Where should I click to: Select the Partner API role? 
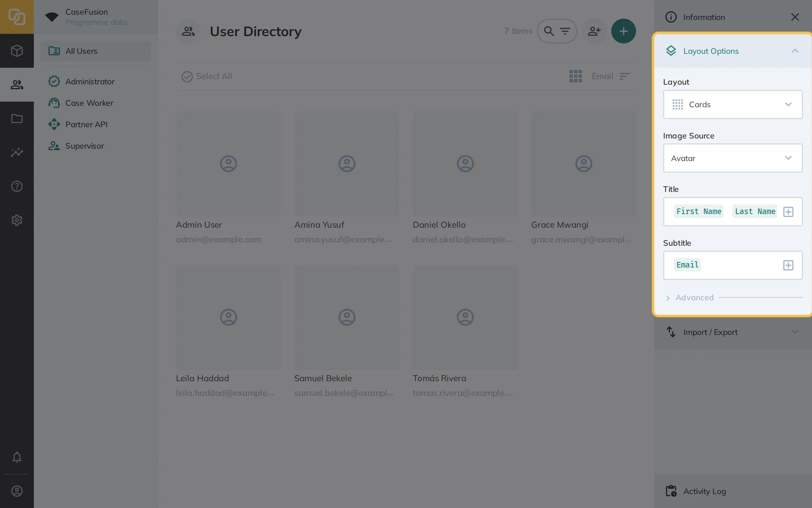click(x=96, y=124)
